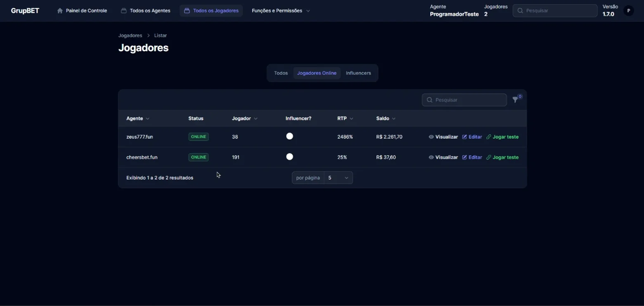The image size is (644, 306).
Task: Open the por página count dropdown
Action: click(x=338, y=178)
